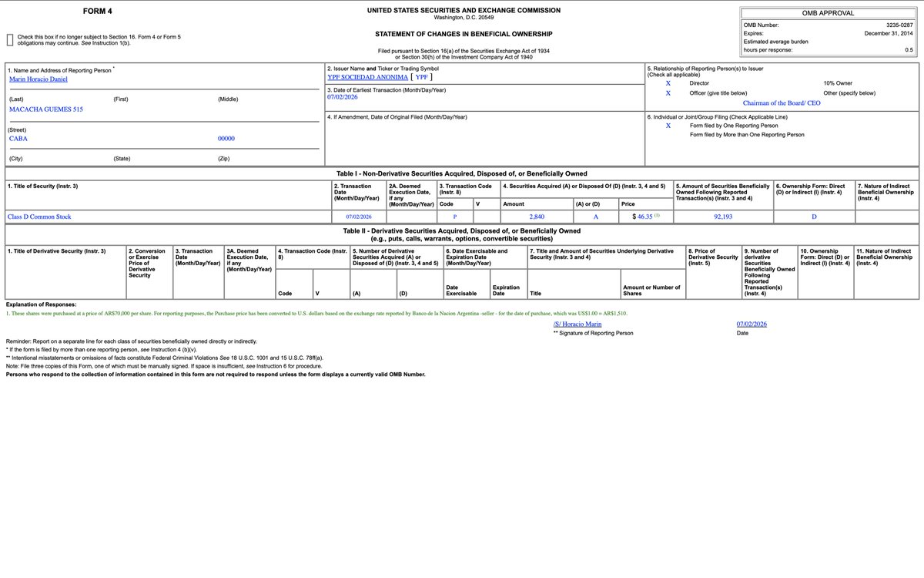
Task: Click the Signature of Reporting Person label
Action: click(593, 333)
